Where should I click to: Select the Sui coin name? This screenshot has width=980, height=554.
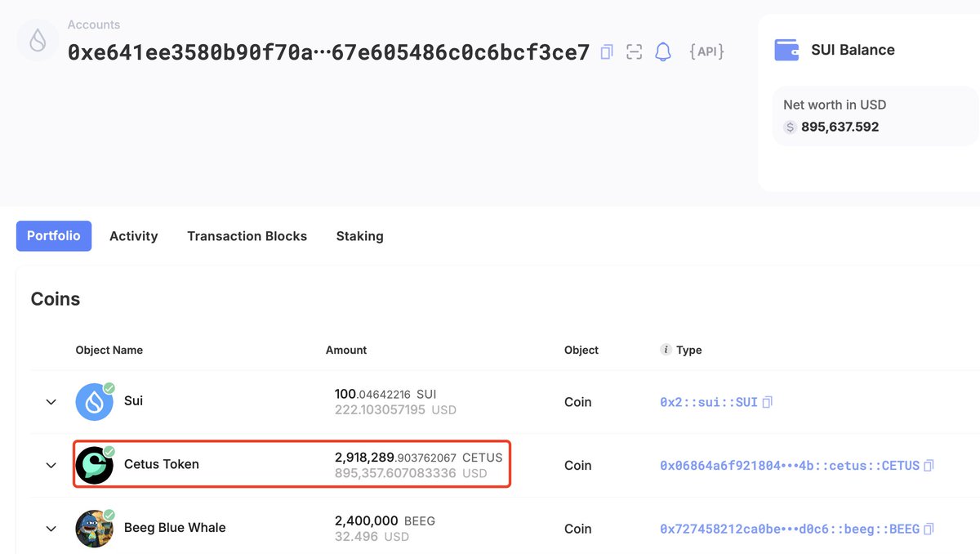click(x=133, y=401)
